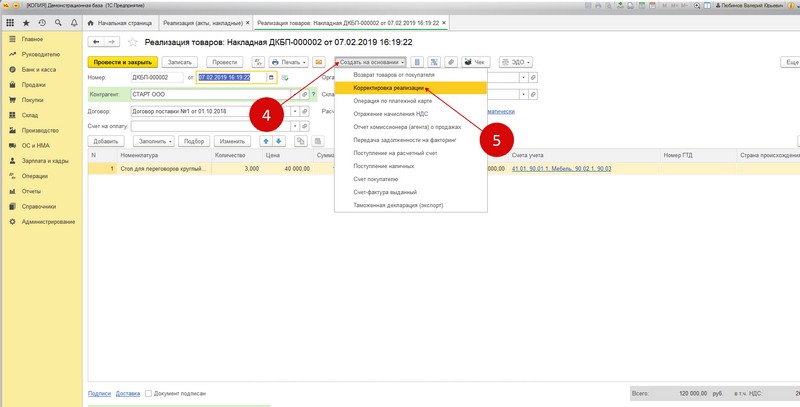The width and height of the screenshot is (800, 407).
Task: Open notifications bell icon
Action: [x=74, y=23]
